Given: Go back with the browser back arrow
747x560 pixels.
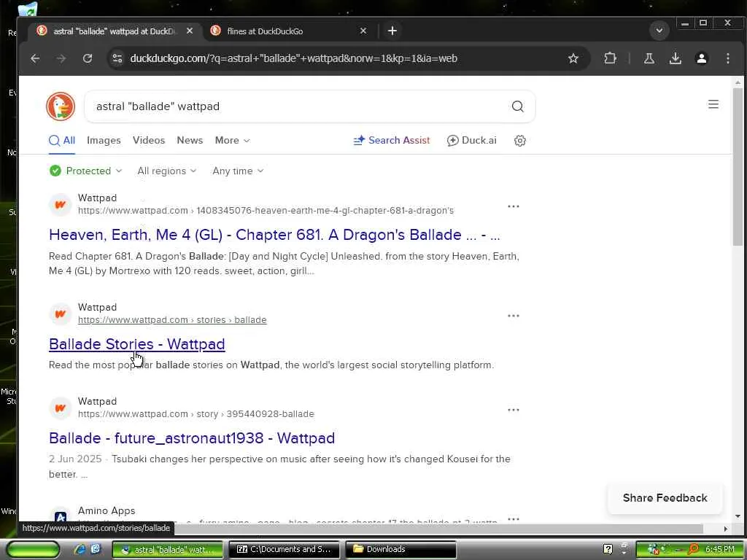Looking at the screenshot, I should coord(35,58).
